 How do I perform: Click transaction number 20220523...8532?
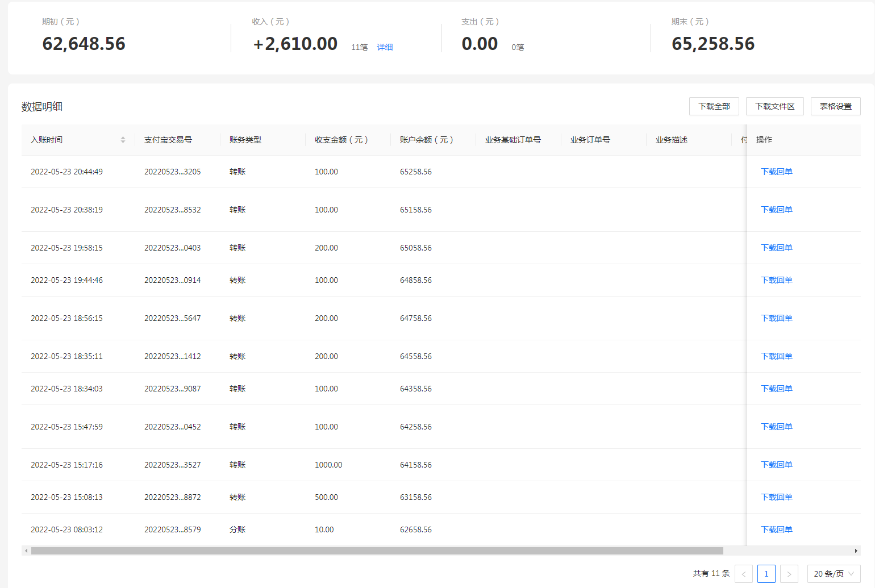coord(173,210)
